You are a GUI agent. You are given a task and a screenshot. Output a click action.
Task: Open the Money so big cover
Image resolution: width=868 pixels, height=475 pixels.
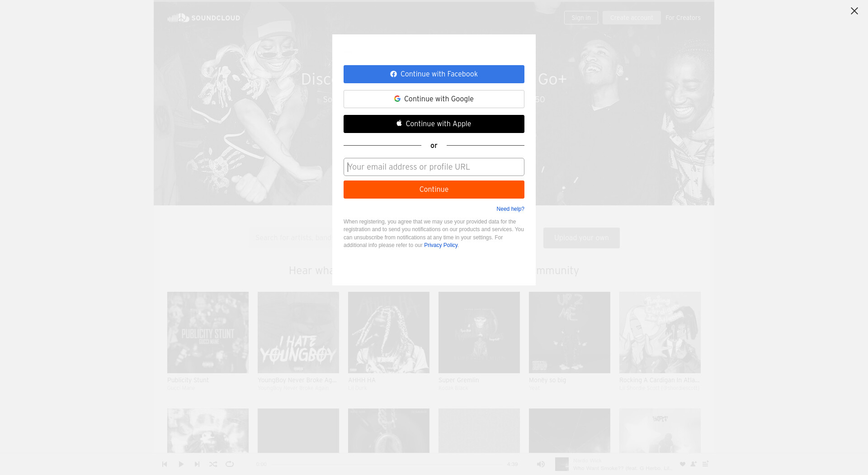(570, 332)
